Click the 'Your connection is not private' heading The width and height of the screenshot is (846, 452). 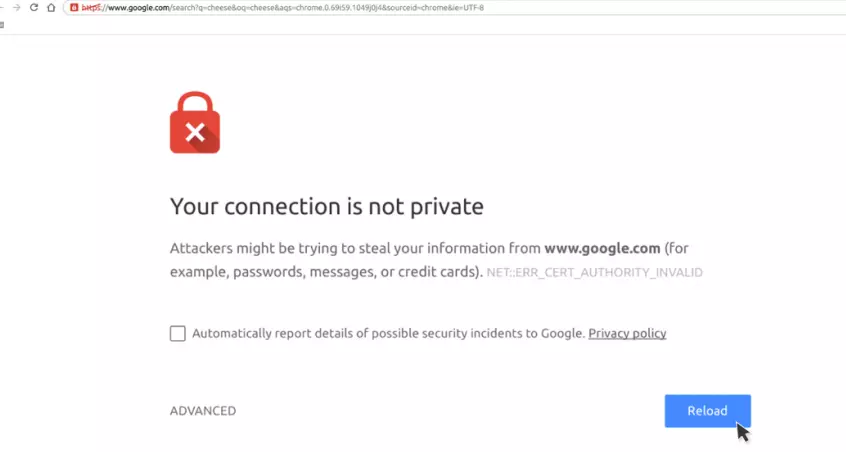[x=327, y=207]
